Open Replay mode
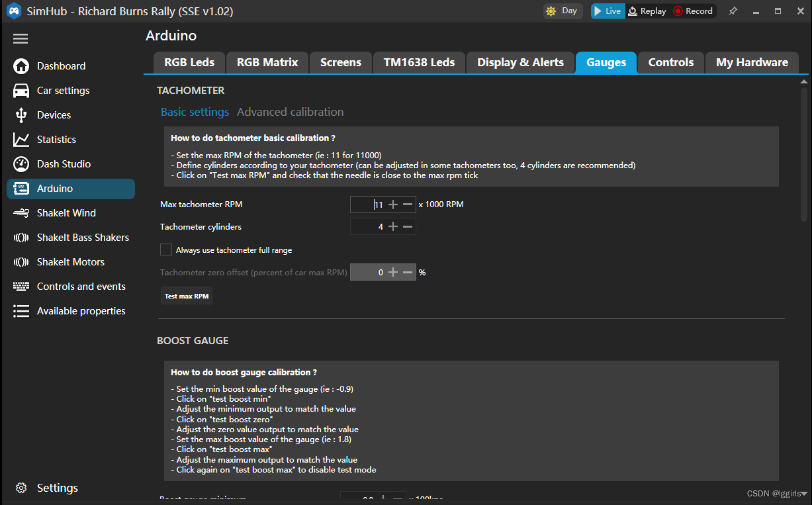This screenshot has width=812, height=505. (647, 11)
